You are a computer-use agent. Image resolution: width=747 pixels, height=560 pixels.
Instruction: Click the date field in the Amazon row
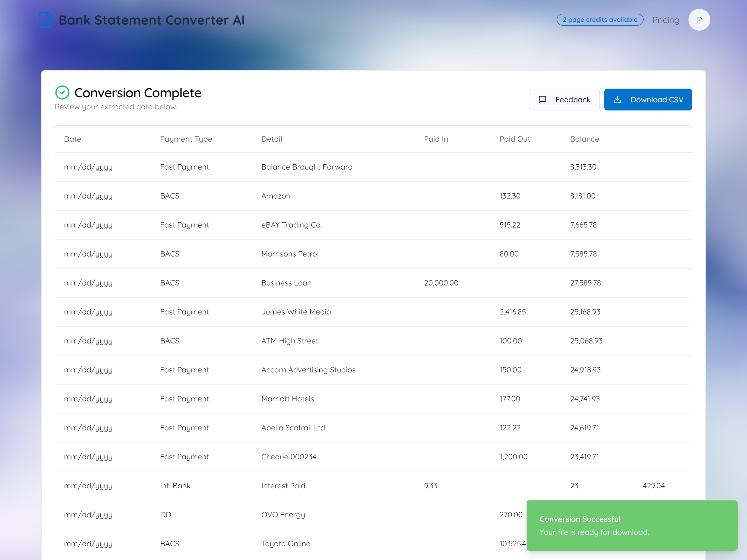click(88, 196)
